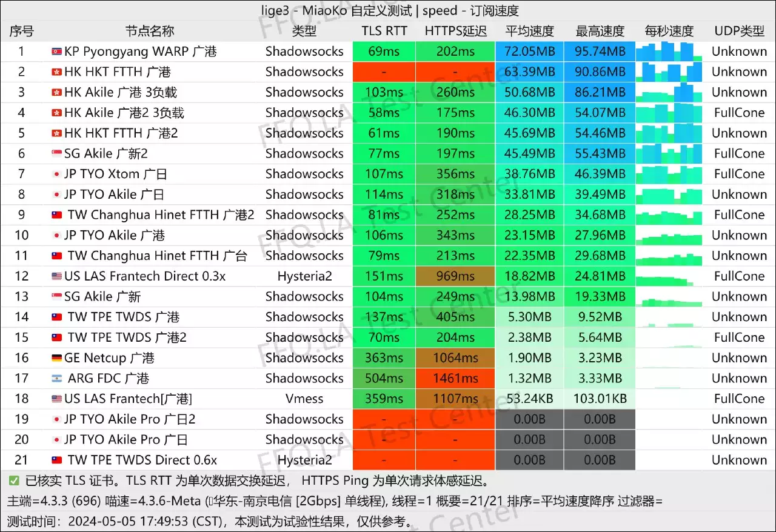Viewport: 776px width, 532px height.
Task: Click the flag icon beside HK Akile 广港 3负载
Action: coord(57,93)
